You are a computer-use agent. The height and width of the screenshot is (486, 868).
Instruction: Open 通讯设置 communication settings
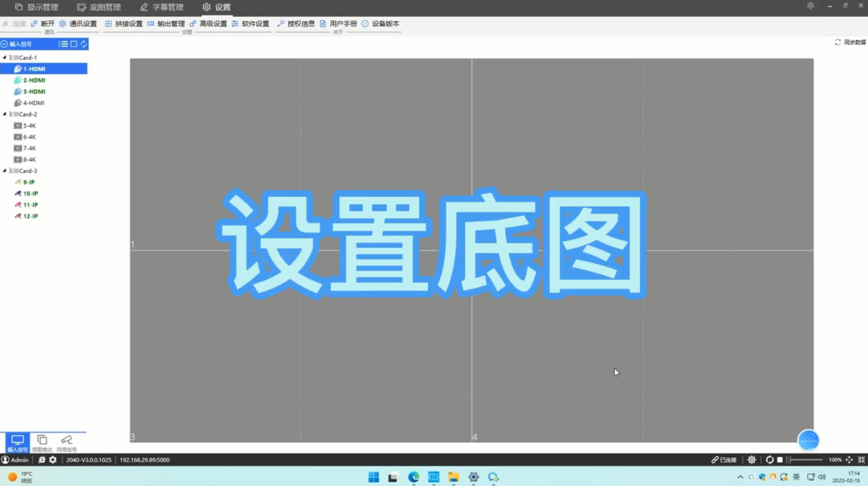click(x=78, y=23)
